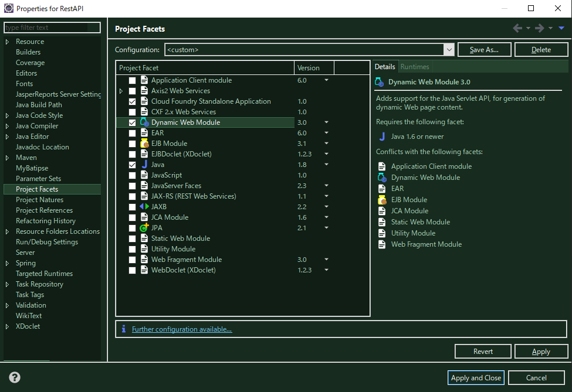Open the EJB Module version dropdown

pos(326,143)
